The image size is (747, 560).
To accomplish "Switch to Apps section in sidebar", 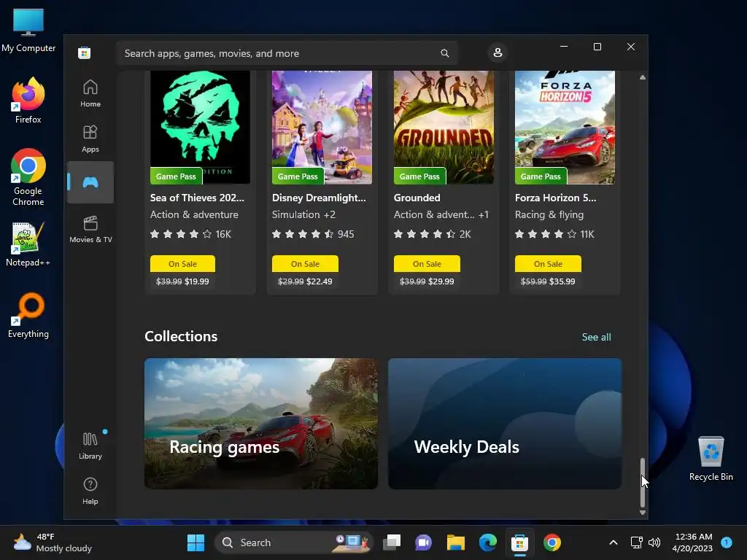I will pos(90,139).
